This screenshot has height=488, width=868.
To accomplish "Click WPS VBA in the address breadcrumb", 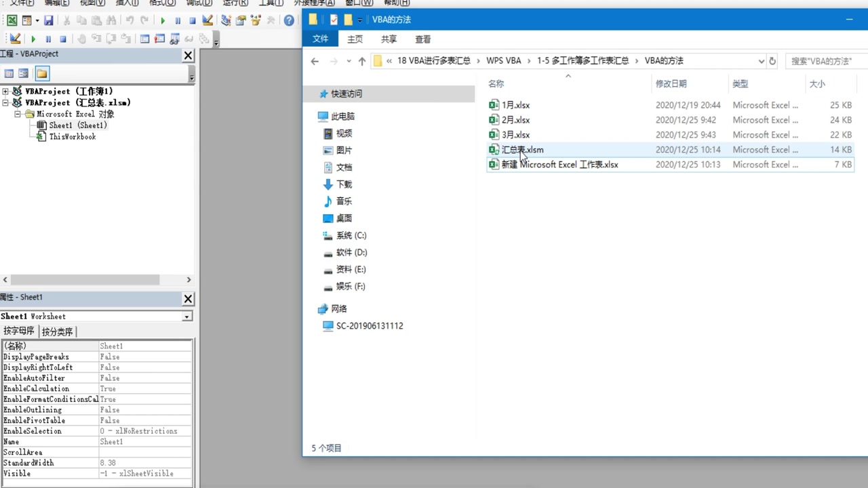I will [503, 61].
